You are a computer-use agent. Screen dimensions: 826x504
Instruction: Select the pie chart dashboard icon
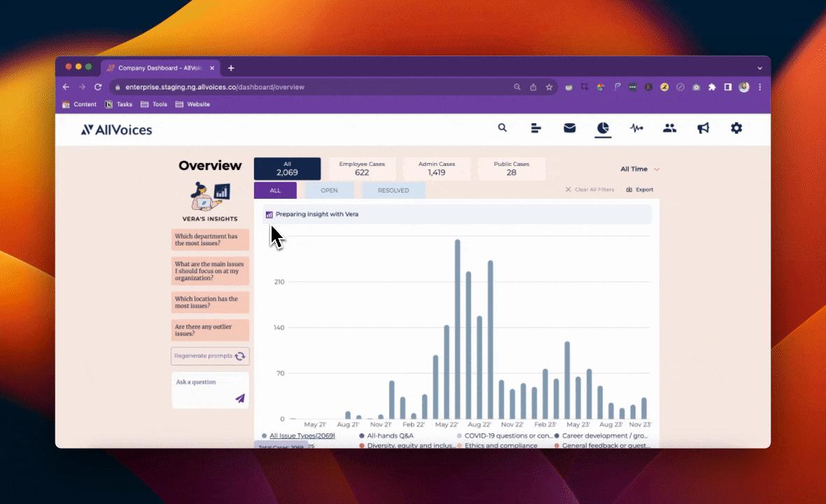(603, 128)
